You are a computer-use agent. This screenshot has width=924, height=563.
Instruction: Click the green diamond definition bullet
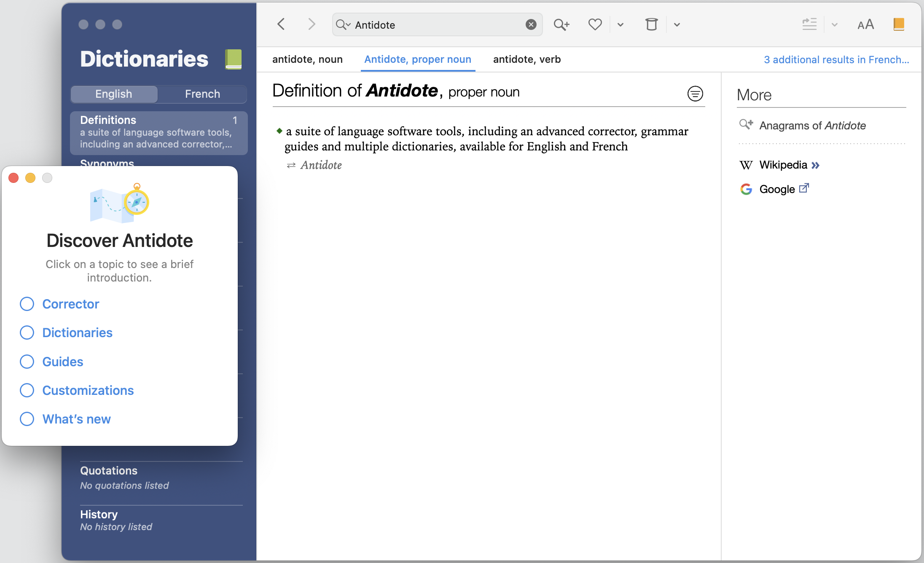(x=279, y=131)
